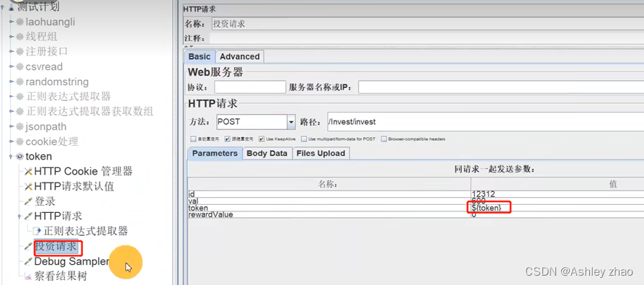The image size is (644, 285).
Task: Expand the randomstring tree node
Action: point(11,82)
